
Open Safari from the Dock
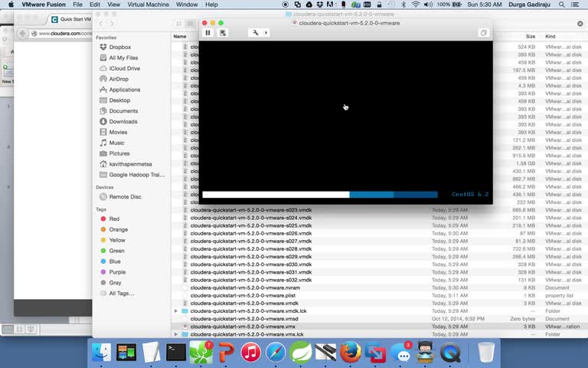[x=276, y=353]
